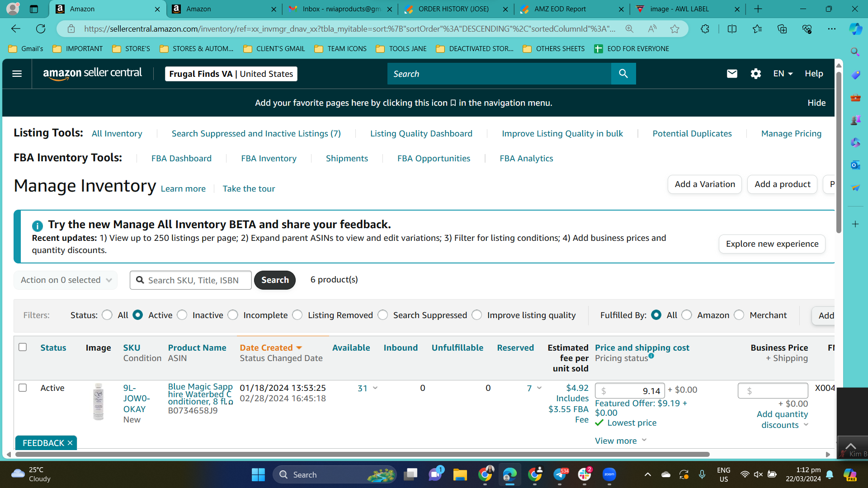Open the EN language dropdown
The height and width of the screenshot is (488, 868).
(x=783, y=74)
